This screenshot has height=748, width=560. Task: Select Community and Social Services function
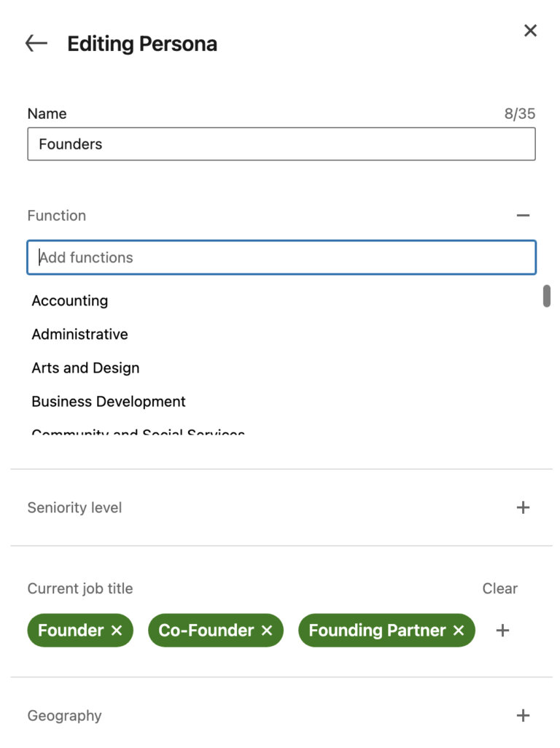click(x=137, y=432)
